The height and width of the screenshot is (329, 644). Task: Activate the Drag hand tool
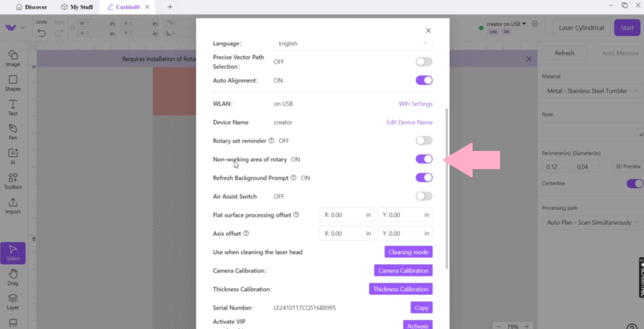click(x=13, y=277)
